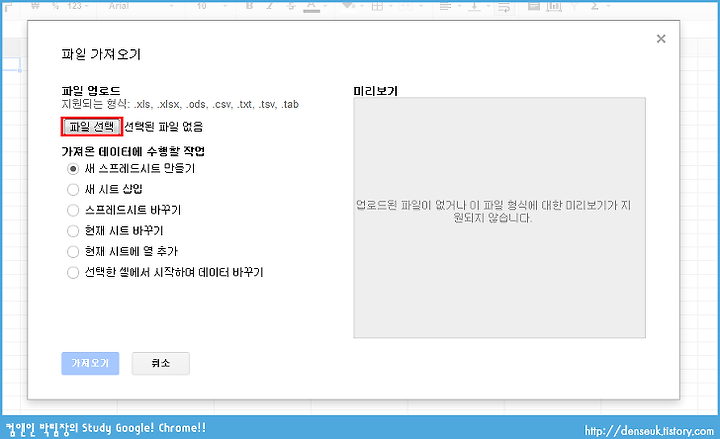Choose 현재 시트 바꾸기 radio option
Image resolution: width=720 pixels, height=439 pixels.
(x=73, y=231)
